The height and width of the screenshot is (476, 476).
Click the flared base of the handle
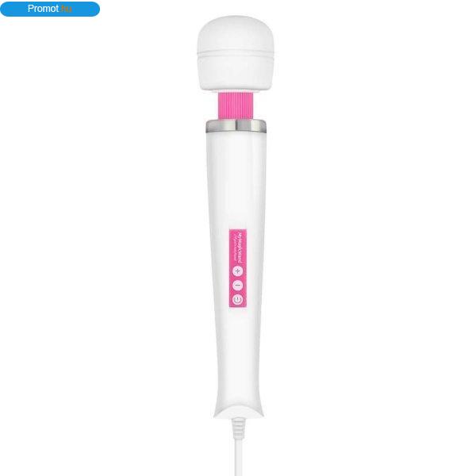238,407
